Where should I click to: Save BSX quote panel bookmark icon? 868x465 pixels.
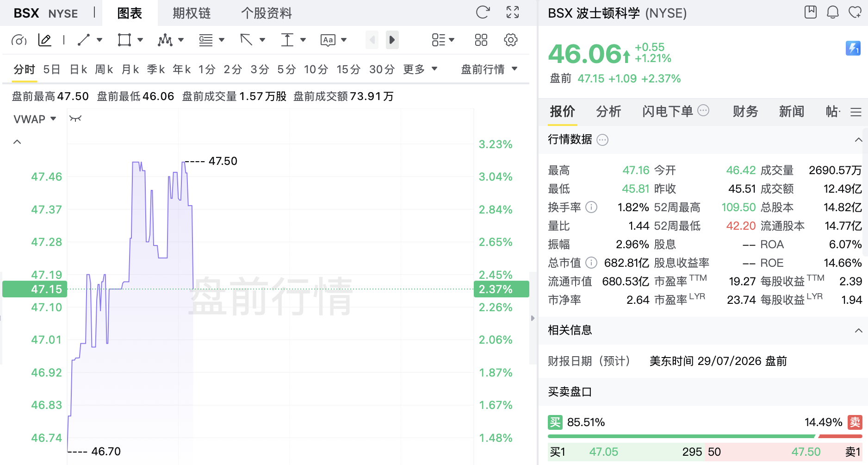click(811, 12)
